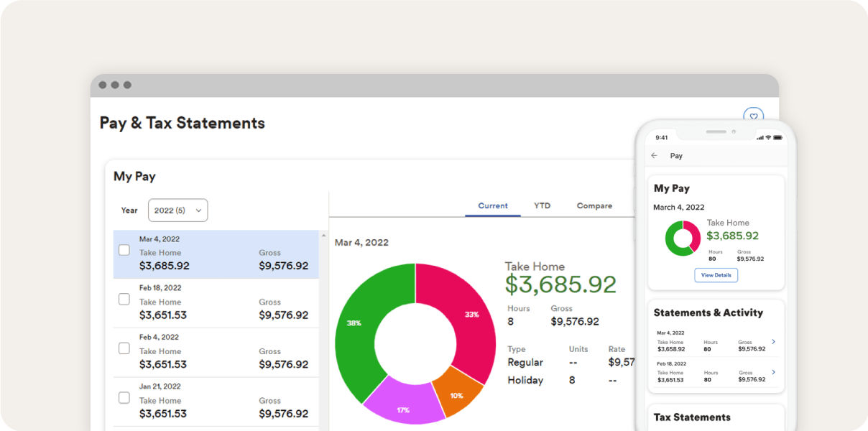Switch to the YTD tab
868x431 pixels.
542,205
